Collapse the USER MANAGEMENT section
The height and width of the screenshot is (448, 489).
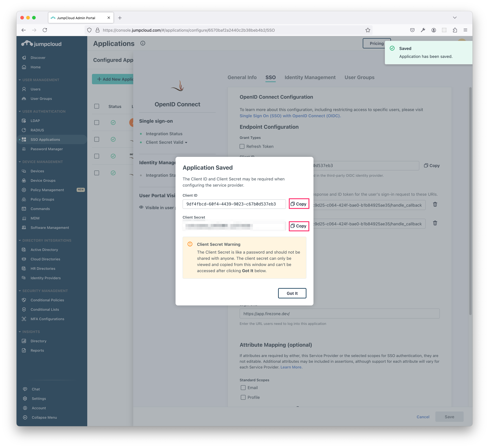[x=20, y=80]
